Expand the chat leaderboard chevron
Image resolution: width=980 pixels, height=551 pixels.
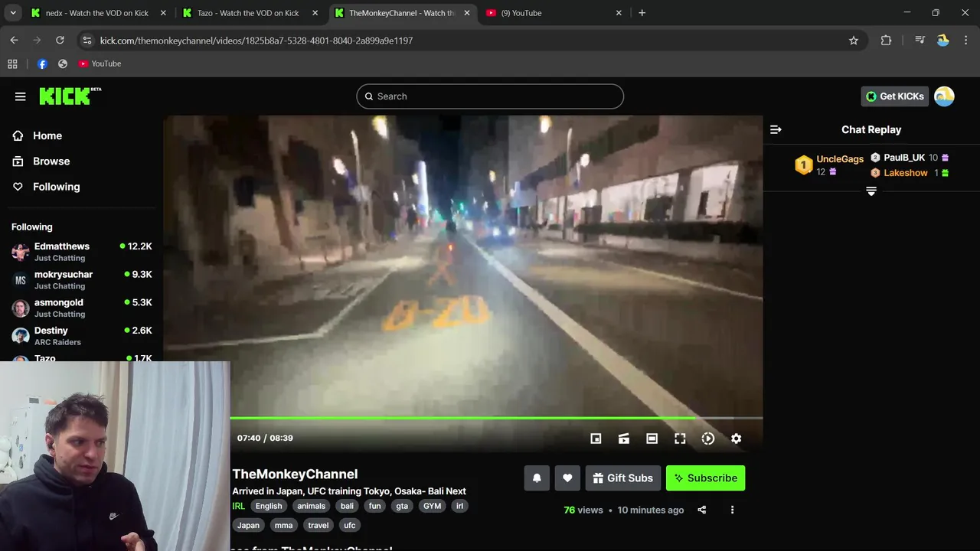pos(871,191)
